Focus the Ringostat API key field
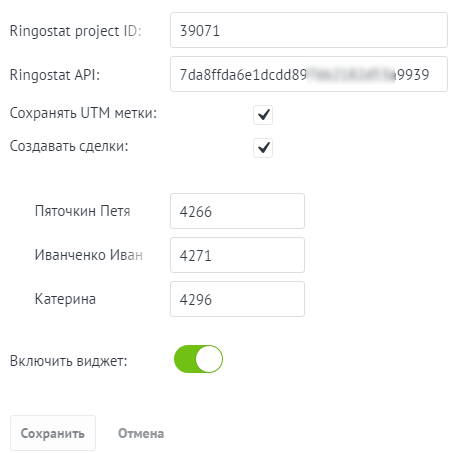 tap(309, 74)
